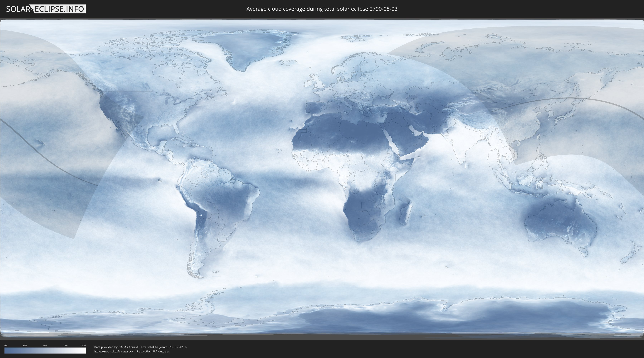Viewport: 644px width, 358px height.
Task: Click the cloud coverage gradient legend bar
Action: click(x=45, y=350)
